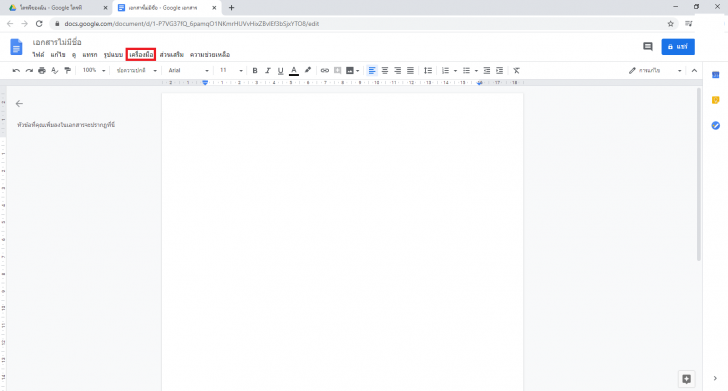Open the ความช่วยเหลือ menu
The image size is (728, 391).
click(210, 55)
